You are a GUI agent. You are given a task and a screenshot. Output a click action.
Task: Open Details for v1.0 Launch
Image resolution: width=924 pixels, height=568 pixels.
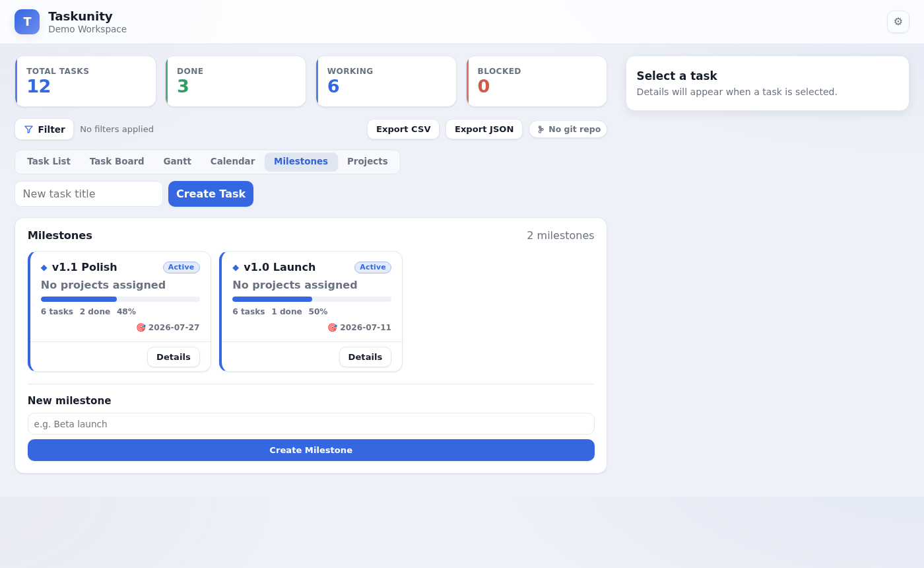tap(365, 357)
